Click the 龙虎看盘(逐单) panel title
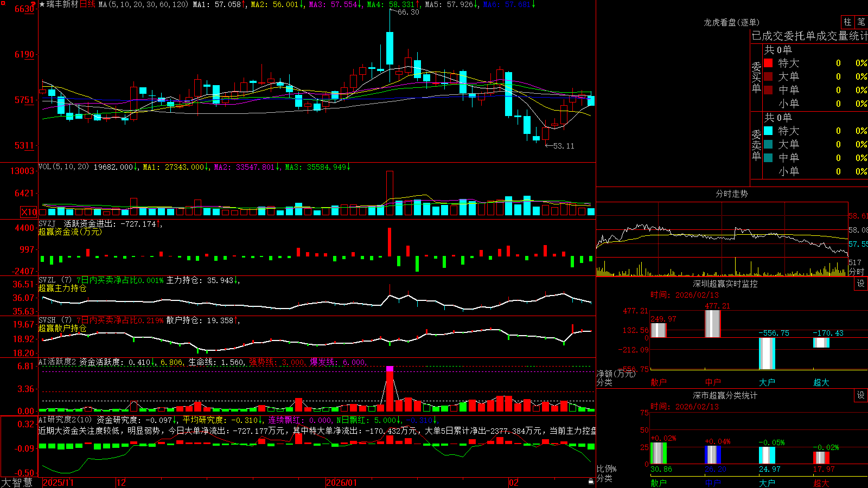The image size is (868, 488). (731, 22)
